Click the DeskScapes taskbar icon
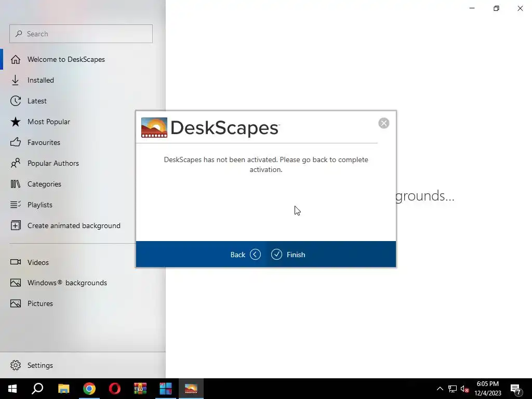 191,389
